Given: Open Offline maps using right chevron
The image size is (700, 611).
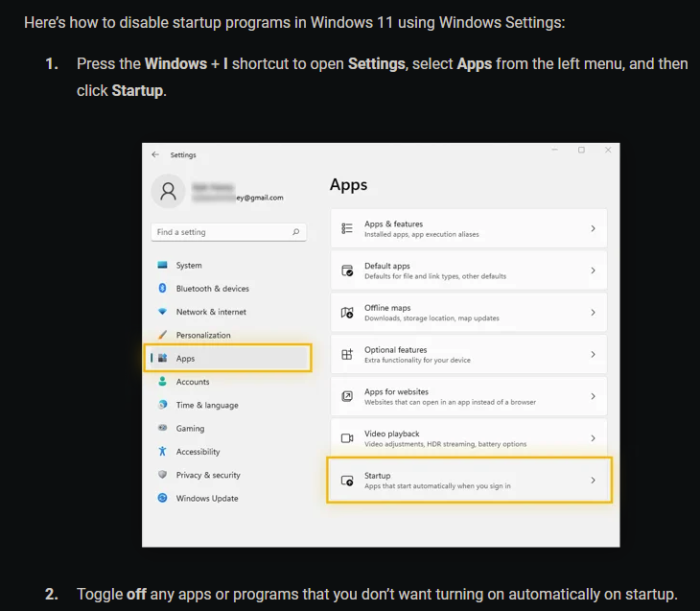Looking at the screenshot, I should [593, 312].
